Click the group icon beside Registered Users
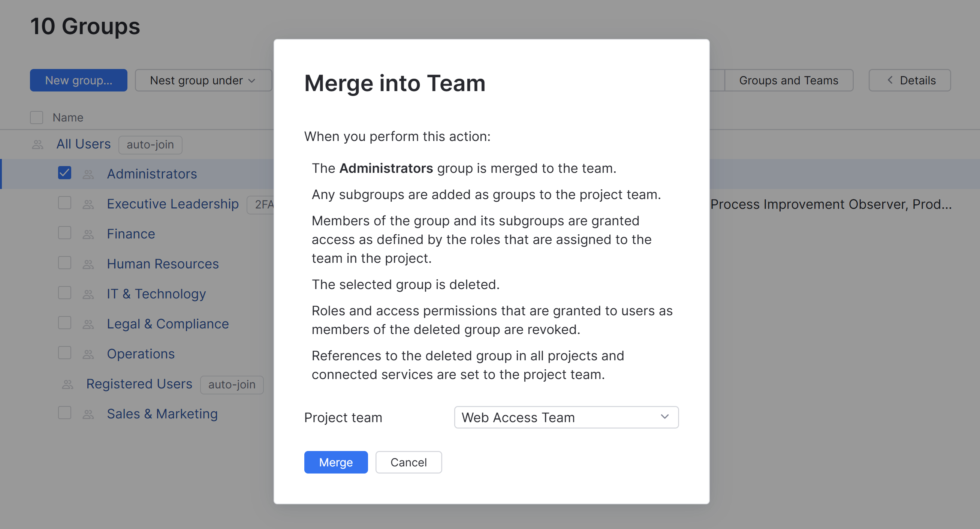This screenshot has width=980, height=529. (x=67, y=384)
